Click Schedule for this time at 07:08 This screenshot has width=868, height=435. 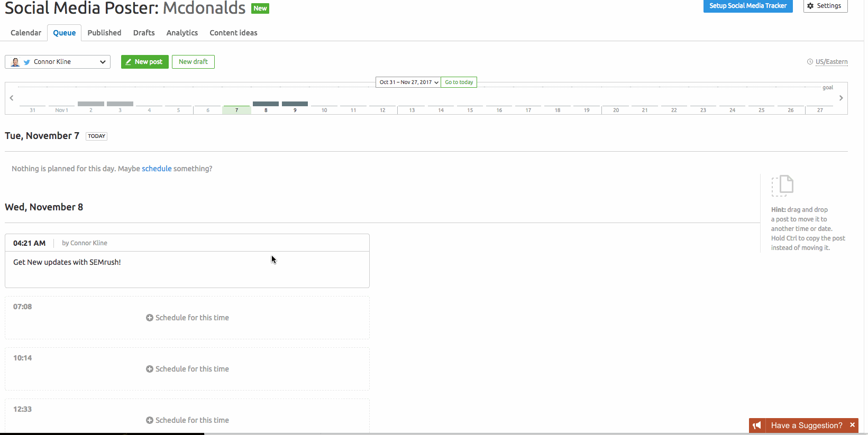tap(187, 318)
